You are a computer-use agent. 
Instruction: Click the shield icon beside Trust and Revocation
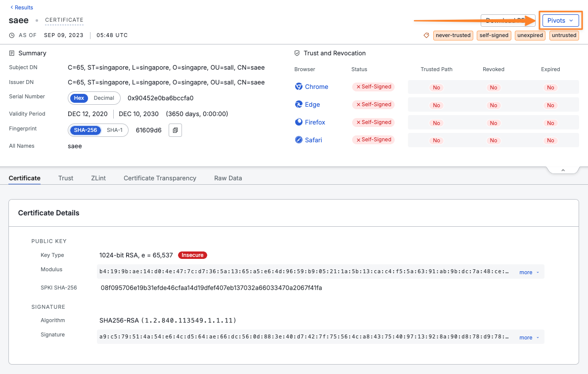pos(297,53)
